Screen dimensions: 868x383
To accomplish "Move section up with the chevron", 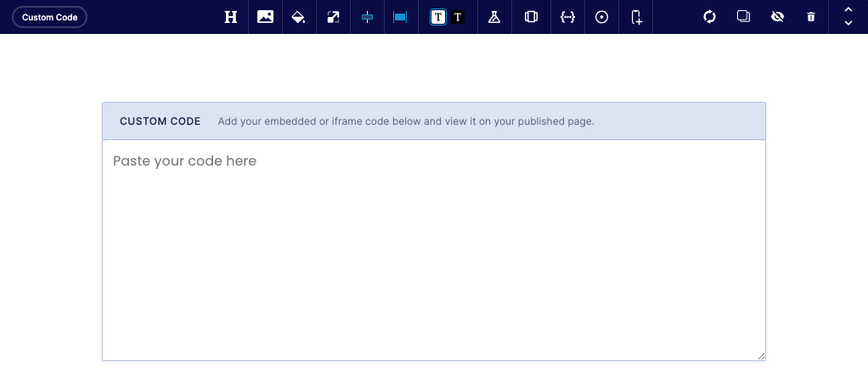I will (x=848, y=10).
